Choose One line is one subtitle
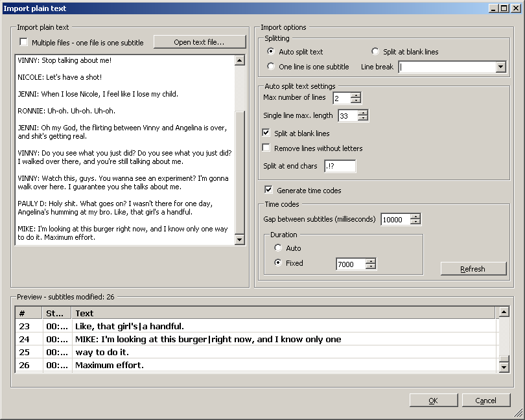This screenshot has width=525, height=420. pos(270,66)
